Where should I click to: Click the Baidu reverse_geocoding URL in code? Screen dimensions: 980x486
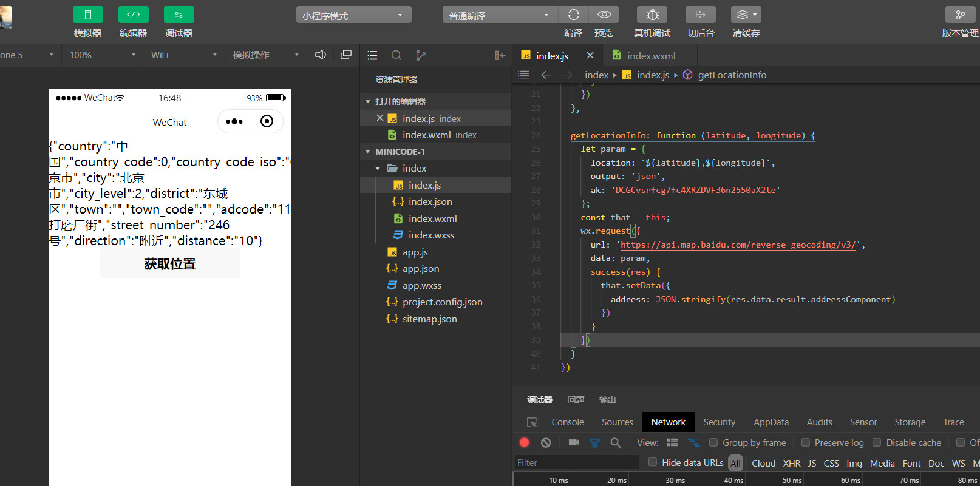(x=738, y=245)
